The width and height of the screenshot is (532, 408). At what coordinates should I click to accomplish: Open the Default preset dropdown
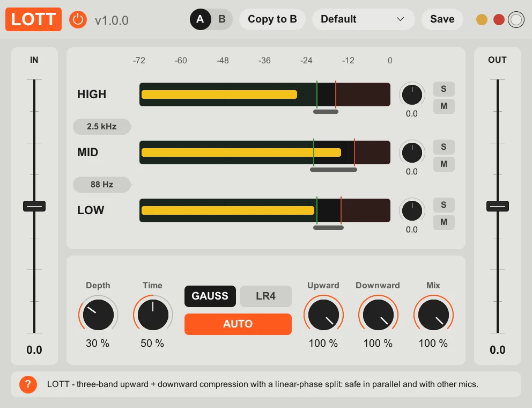363,19
